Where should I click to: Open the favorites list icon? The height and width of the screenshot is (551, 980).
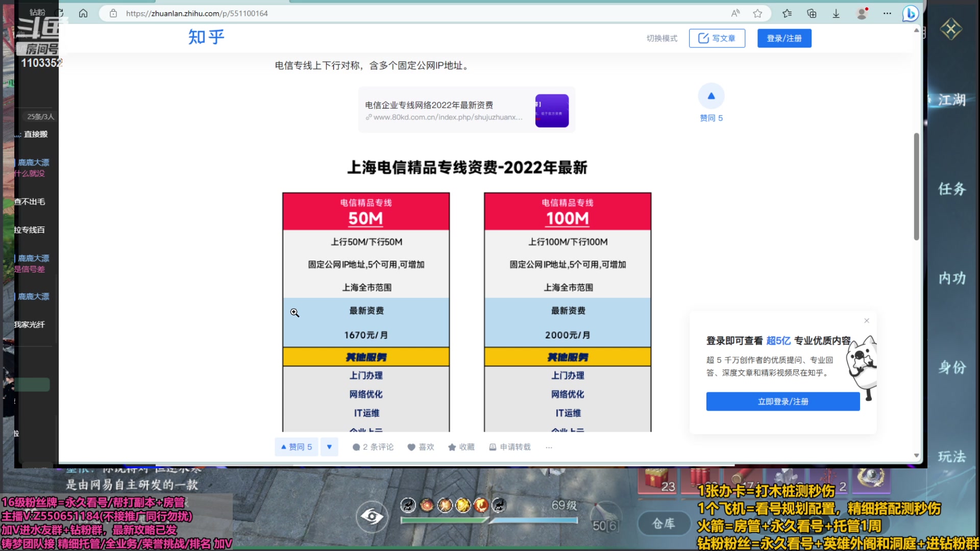(x=787, y=13)
